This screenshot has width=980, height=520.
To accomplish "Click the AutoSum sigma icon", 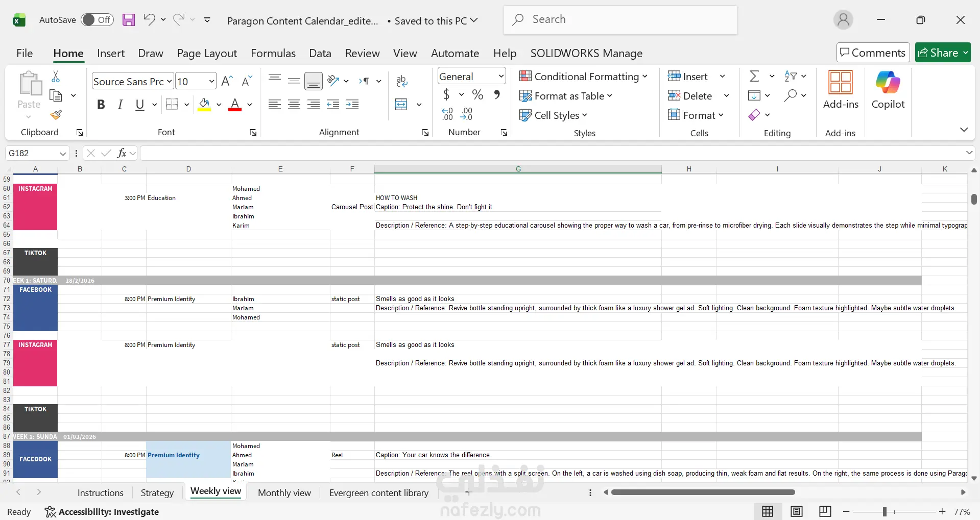I will (x=754, y=76).
